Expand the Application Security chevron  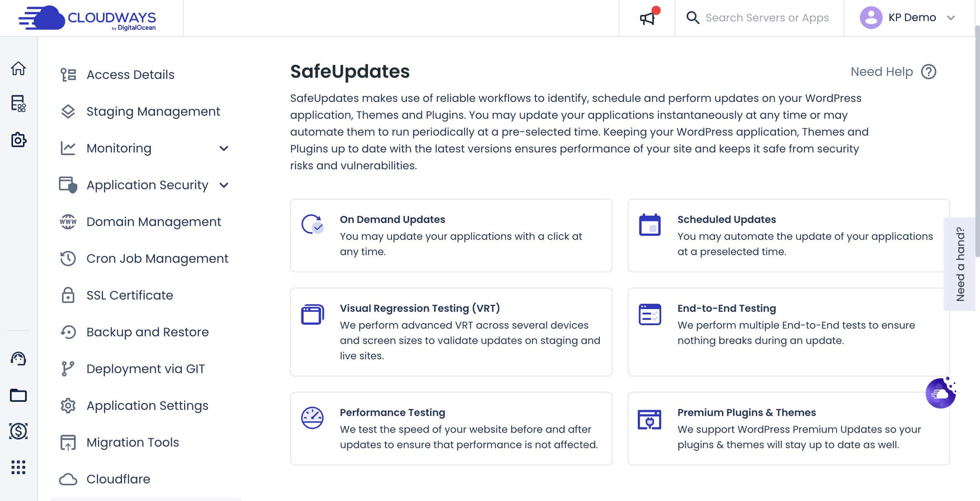click(224, 185)
